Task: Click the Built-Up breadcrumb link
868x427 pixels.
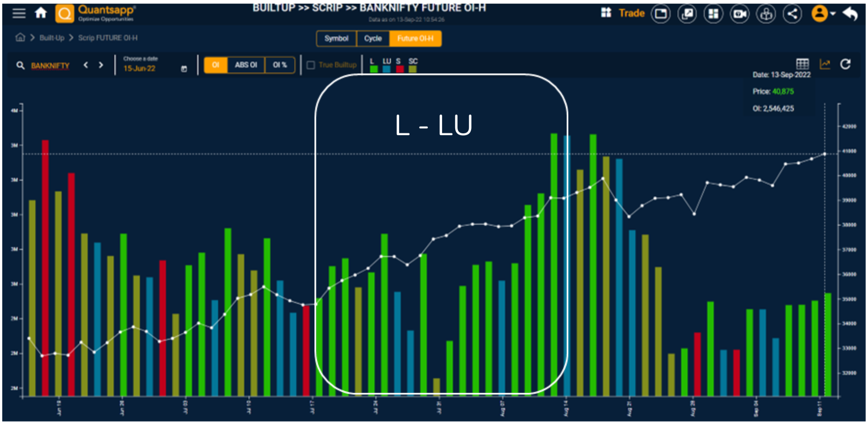Action: [51, 38]
